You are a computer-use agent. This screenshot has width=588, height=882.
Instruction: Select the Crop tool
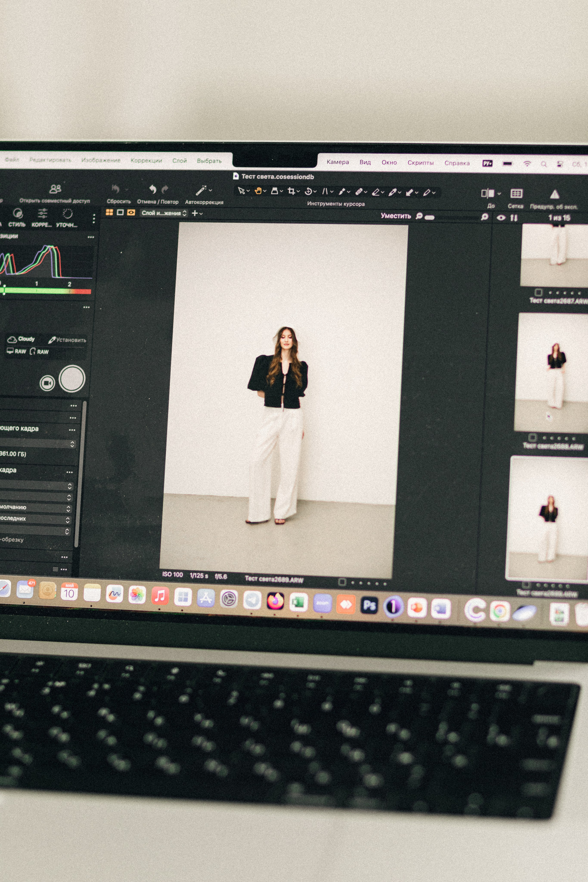(x=291, y=191)
